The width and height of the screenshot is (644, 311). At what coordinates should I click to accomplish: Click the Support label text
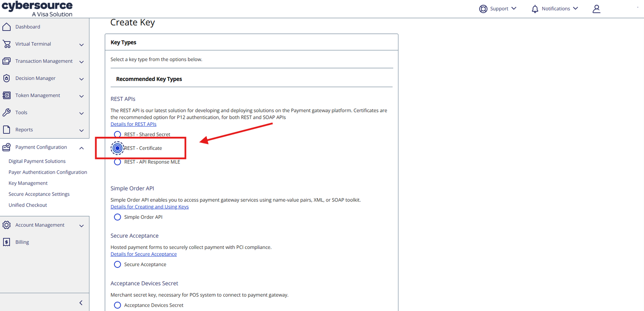(x=499, y=8)
